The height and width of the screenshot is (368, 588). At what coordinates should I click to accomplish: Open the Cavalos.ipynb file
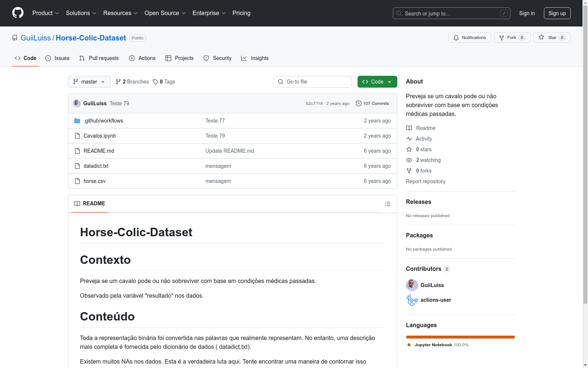pyautogui.click(x=100, y=136)
